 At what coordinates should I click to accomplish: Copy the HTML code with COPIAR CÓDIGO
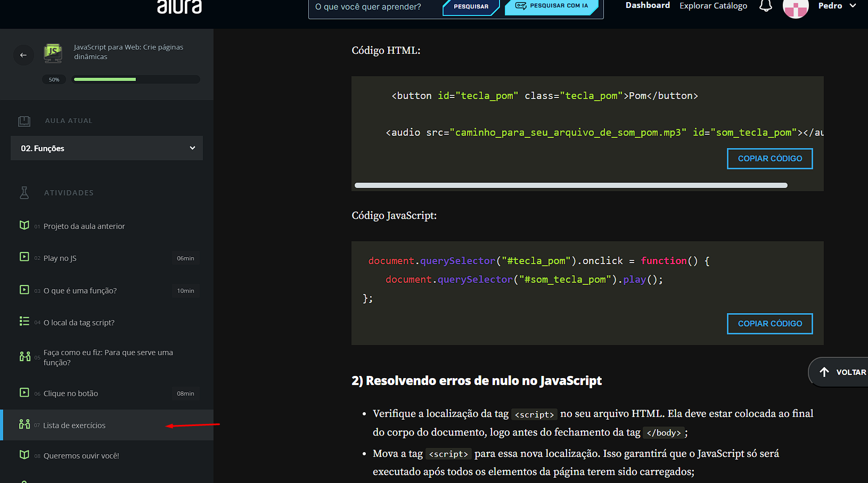point(769,159)
